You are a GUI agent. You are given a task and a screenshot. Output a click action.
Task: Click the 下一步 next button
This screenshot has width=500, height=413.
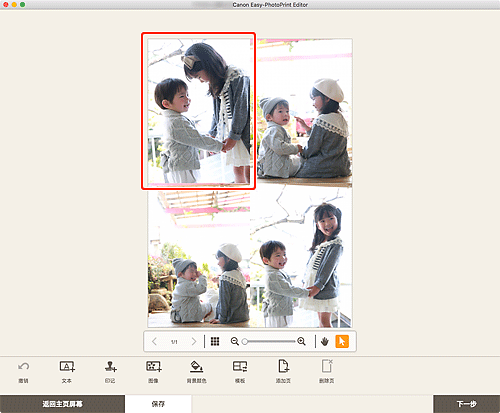[x=467, y=404]
